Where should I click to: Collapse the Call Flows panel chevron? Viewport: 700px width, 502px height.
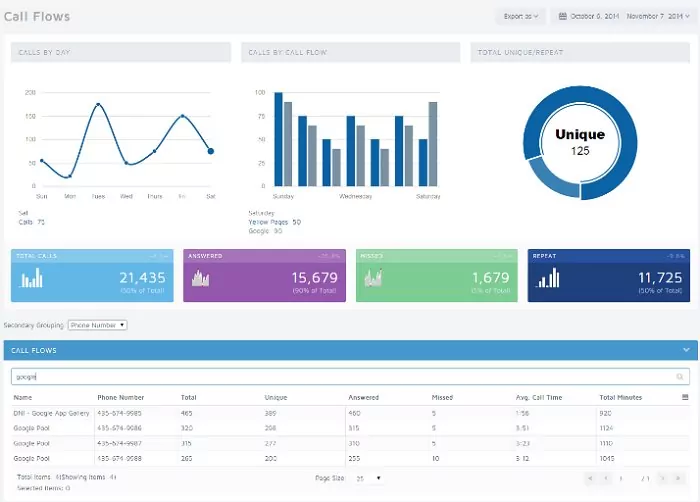pos(686,350)
